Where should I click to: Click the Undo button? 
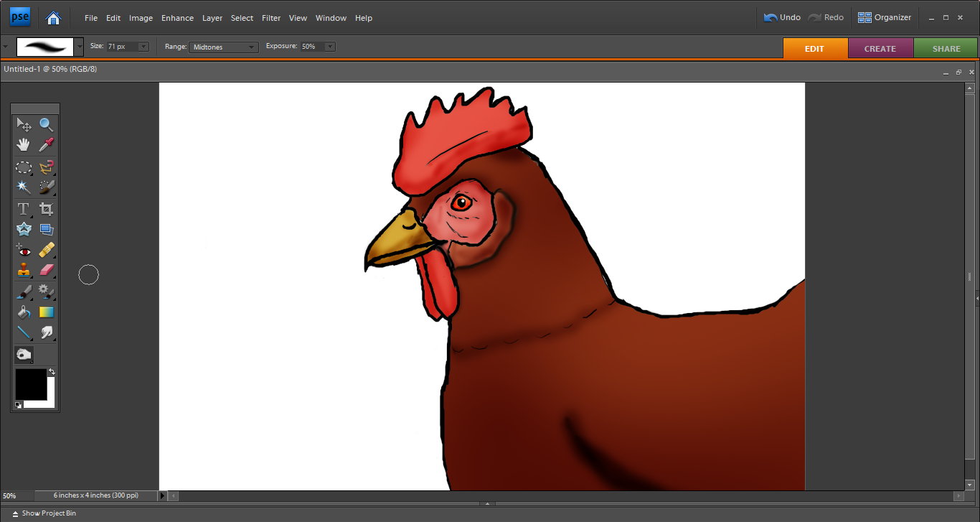(782, 17)
